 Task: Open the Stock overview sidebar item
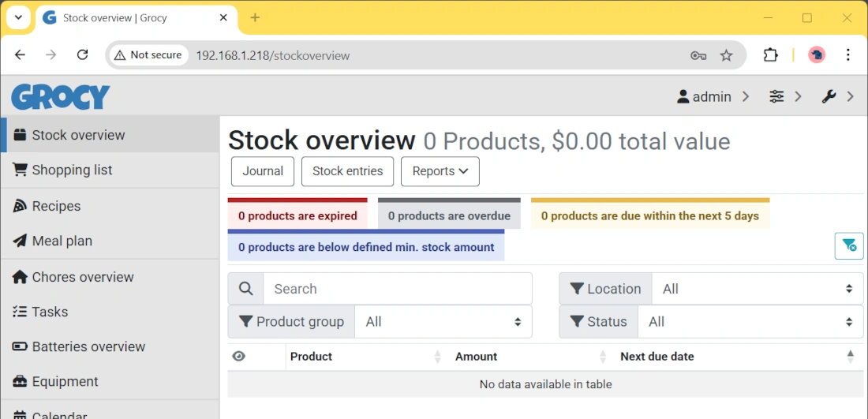coord(110,135)
